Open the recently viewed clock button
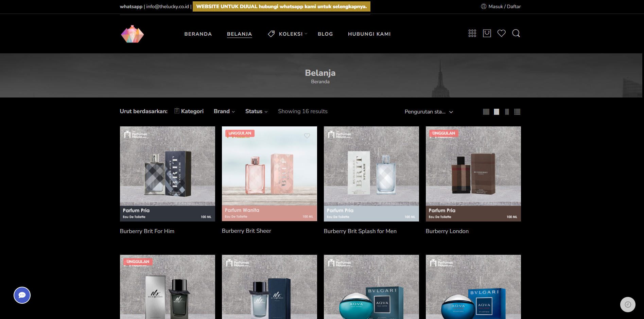The width and height of the screenshot is (644, 319). [628, 304]
